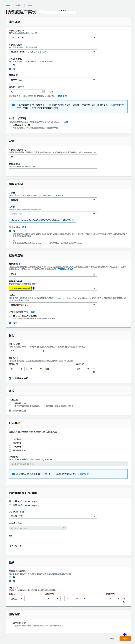Open the MySQL 5.7.30 engine version dropdown
Screen dimensions: 135x644
tap(53, 38)
